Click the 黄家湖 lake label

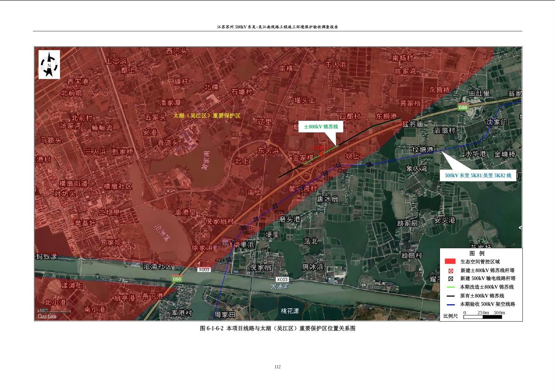pos(206,160)
